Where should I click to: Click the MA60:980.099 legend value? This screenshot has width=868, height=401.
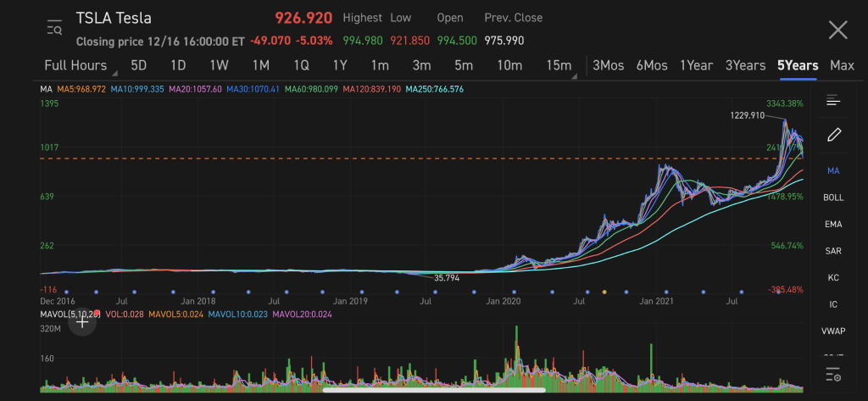(x=311, y=89)
